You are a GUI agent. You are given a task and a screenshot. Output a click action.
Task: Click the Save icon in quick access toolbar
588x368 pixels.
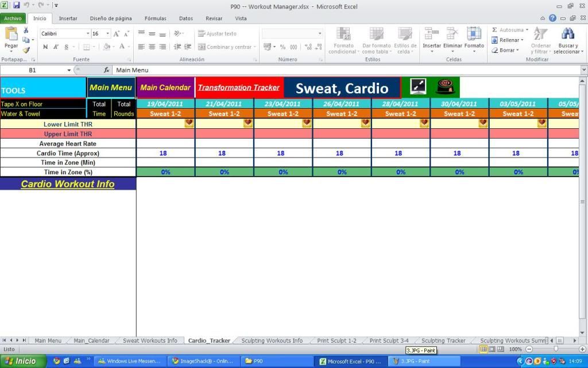pyautogui.click(x=17, y=6)
